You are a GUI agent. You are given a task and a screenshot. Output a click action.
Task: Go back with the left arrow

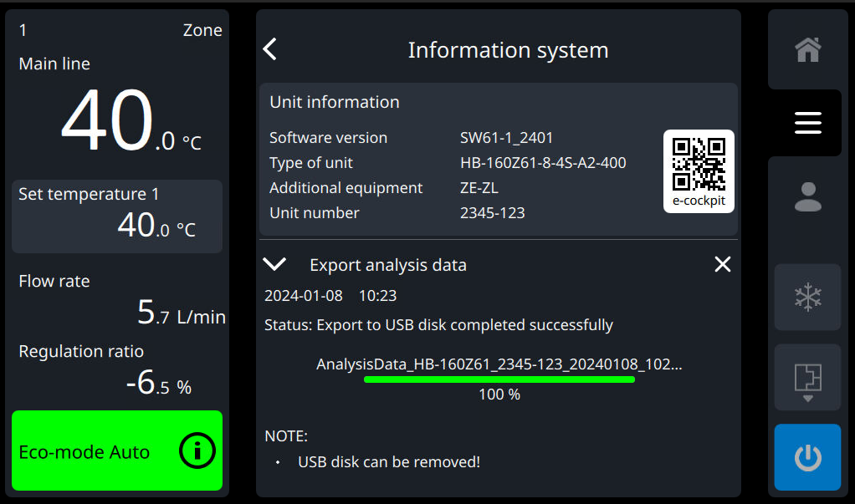click(x=270, y=49)
